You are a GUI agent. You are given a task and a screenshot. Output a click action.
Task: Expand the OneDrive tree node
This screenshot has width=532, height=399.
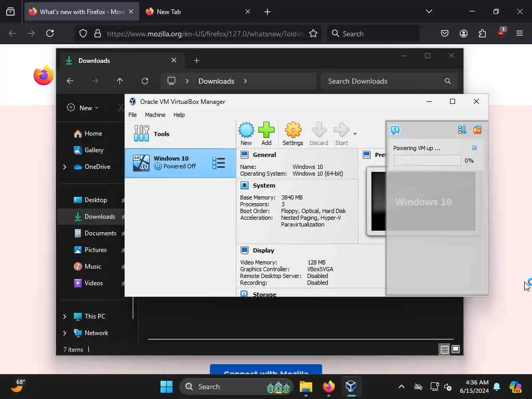(64, 167)
